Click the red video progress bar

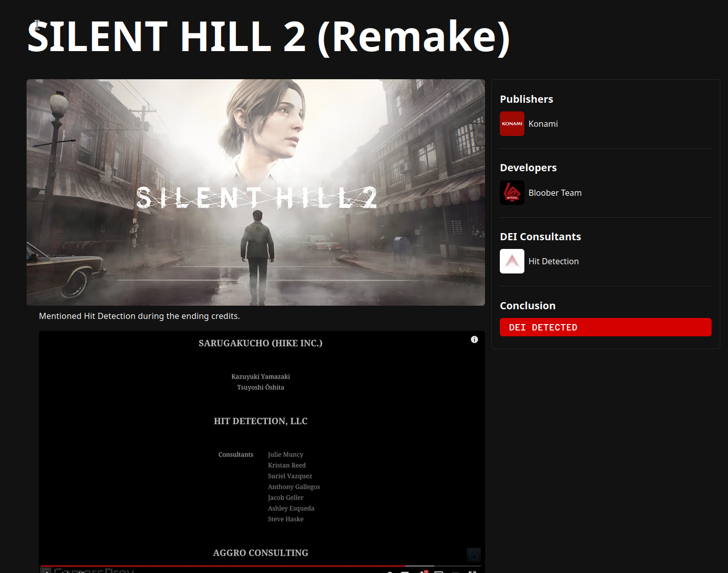click(x=223, y=566)
